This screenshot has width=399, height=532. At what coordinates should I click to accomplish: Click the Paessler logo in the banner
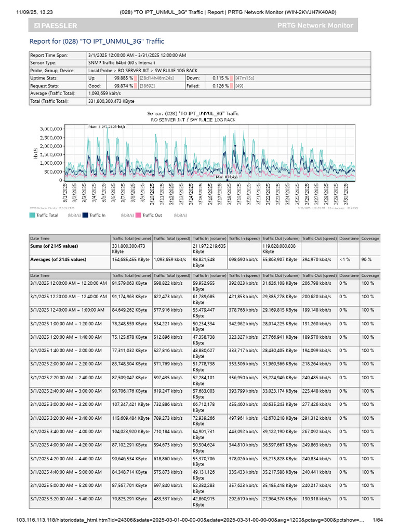point(56,25)
